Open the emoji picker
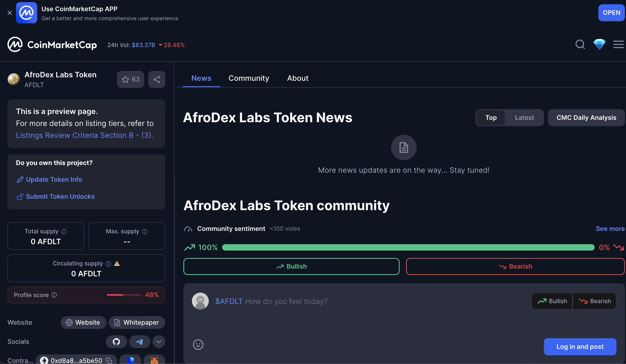The height and width of the screenshot is (364, 626). [x=198, y=345]
